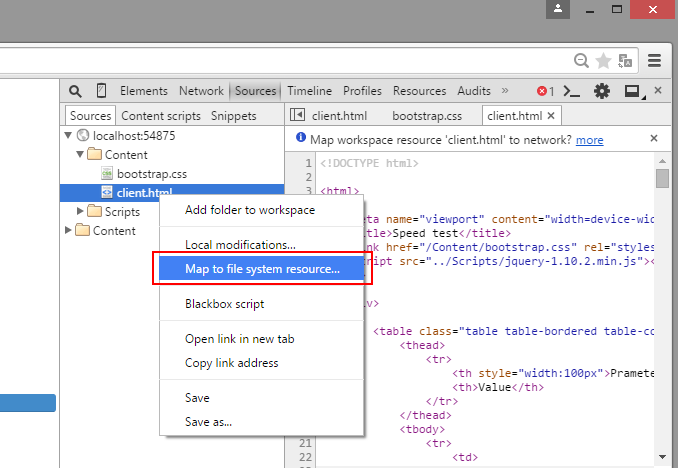
Task: Collapse the Content folder under localhost
Action: click(x=80, y=154)
